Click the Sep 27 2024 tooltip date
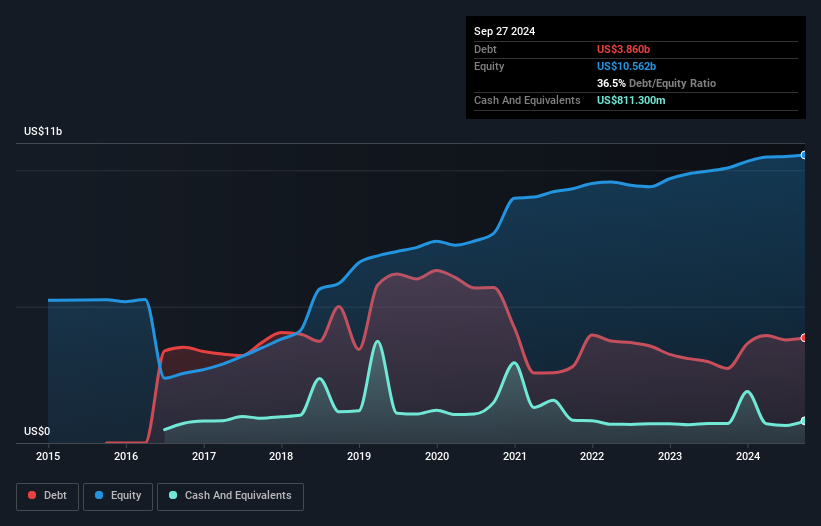 tap(504, 31)
